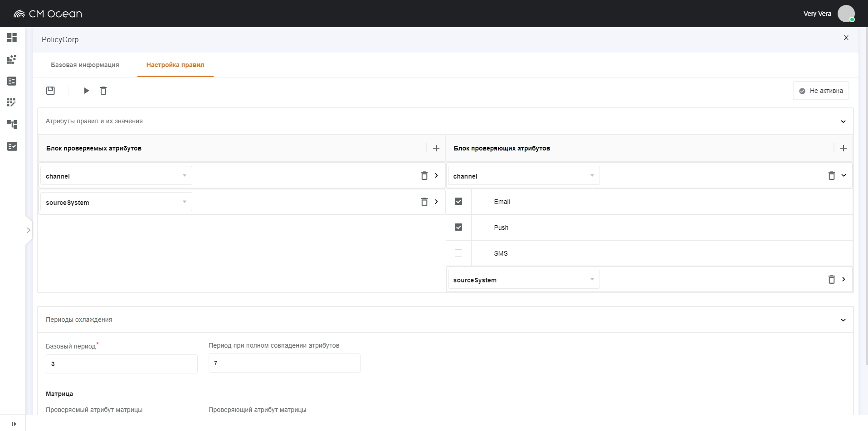Open the dashboard icon at sidebar top
This screenshot has width=868, height=431.
click(x=12, y=38)
